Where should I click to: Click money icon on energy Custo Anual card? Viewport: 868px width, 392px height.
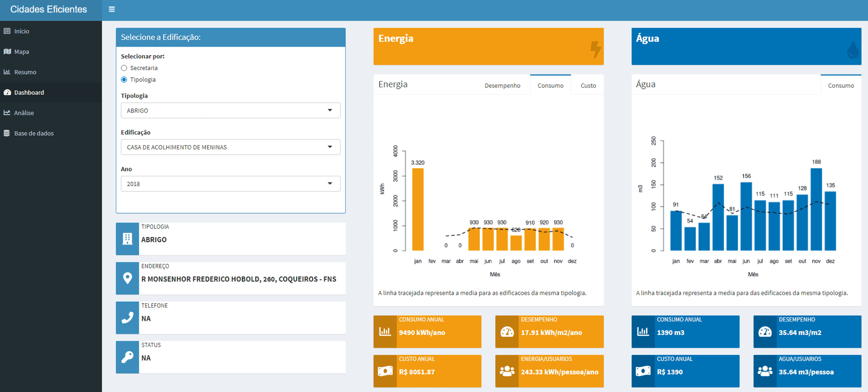pyautogui.click(x=385, y=371)
